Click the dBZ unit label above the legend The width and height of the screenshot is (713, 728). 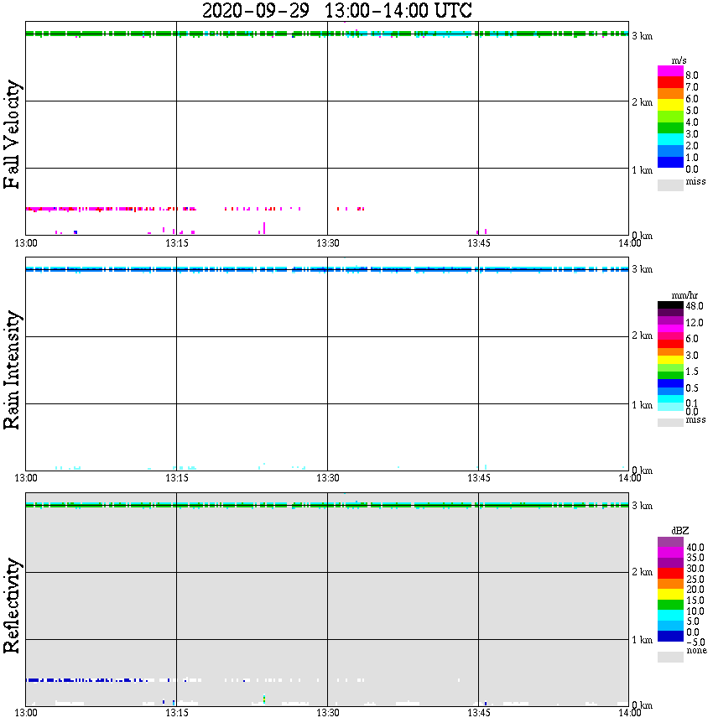680,531
